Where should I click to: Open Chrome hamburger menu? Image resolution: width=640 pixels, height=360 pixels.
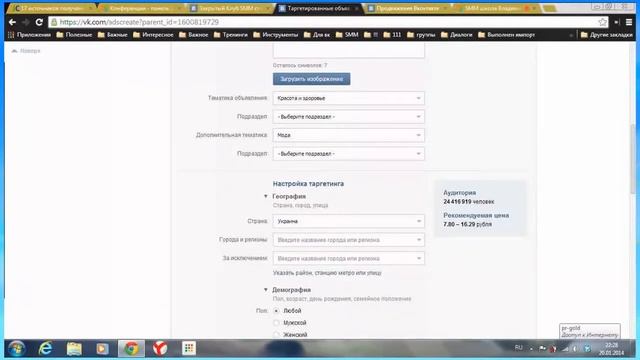629,22
